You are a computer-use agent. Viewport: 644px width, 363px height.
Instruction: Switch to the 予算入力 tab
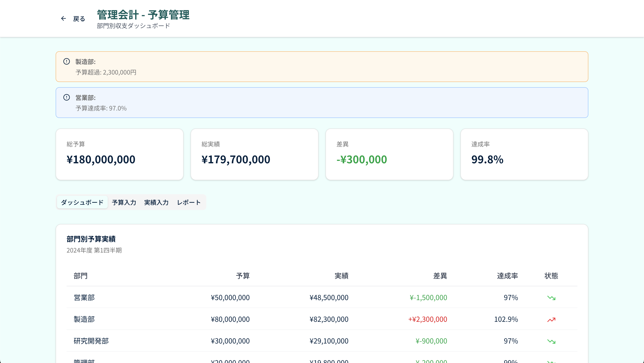[x=124, y=202]
